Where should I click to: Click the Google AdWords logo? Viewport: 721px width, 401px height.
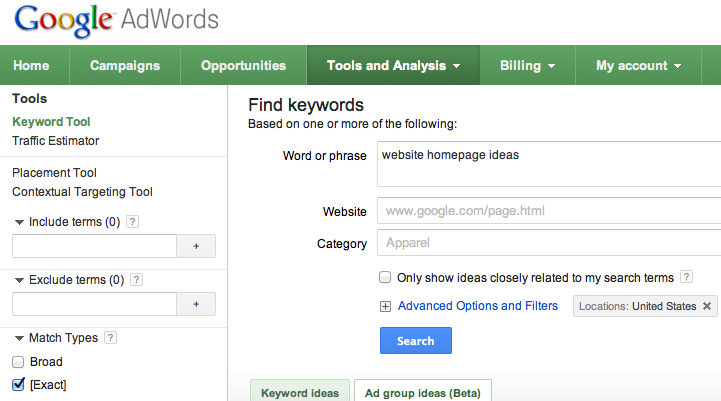[116, 21]
